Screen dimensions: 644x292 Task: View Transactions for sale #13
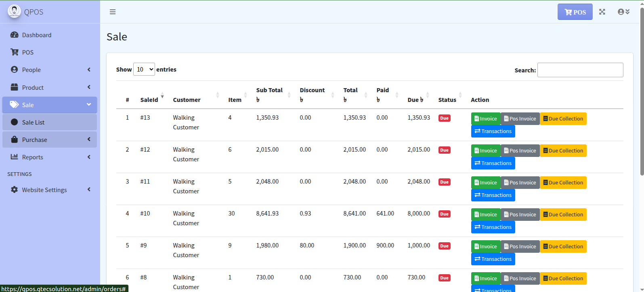(x=493, y=131)
